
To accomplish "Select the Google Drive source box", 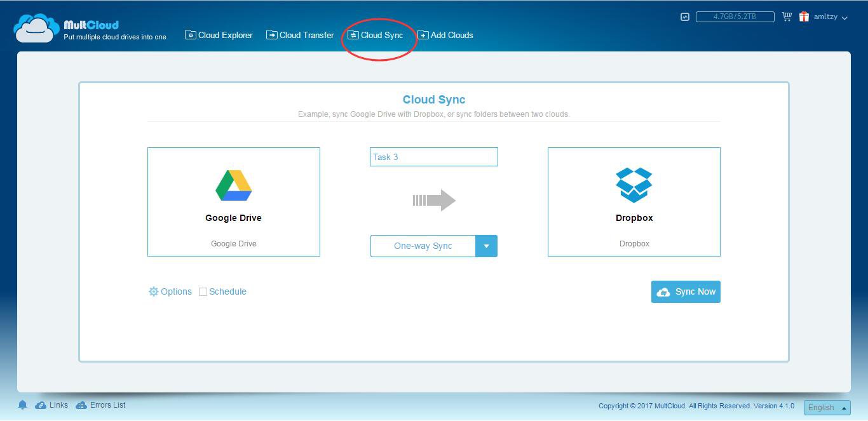I will (x=234, y=202).
